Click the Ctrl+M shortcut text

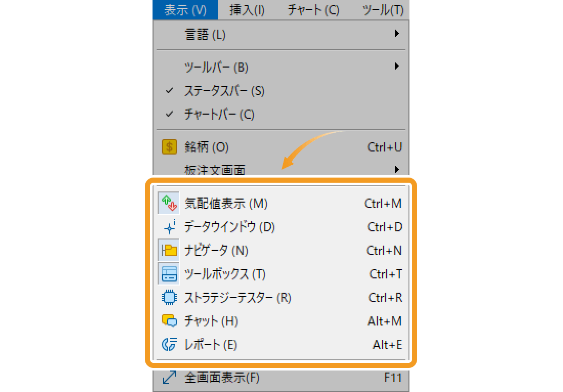pos(383,204)
